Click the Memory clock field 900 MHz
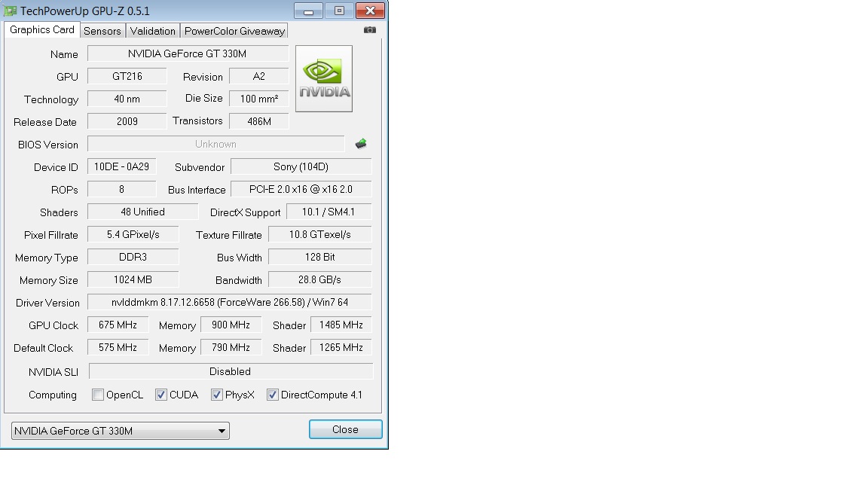The width and height of the screenshot is (868, 488). tap(231, 325)
